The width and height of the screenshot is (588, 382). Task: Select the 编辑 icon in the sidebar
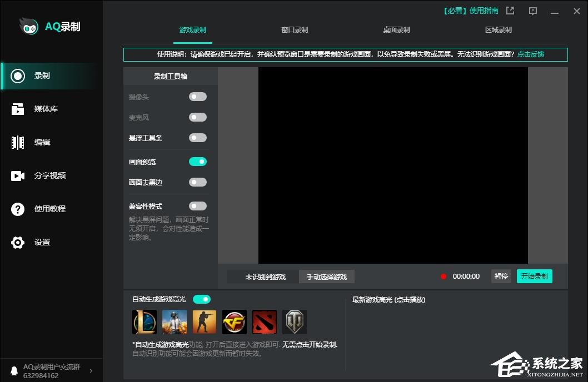click(33, 142)
